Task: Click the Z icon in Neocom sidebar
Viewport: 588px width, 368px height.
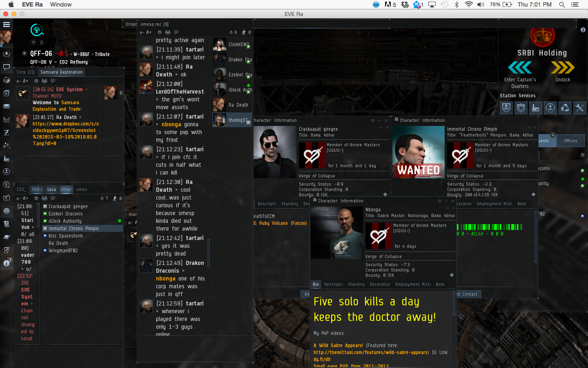Action: pyautogui.click(x=7, y=132)
